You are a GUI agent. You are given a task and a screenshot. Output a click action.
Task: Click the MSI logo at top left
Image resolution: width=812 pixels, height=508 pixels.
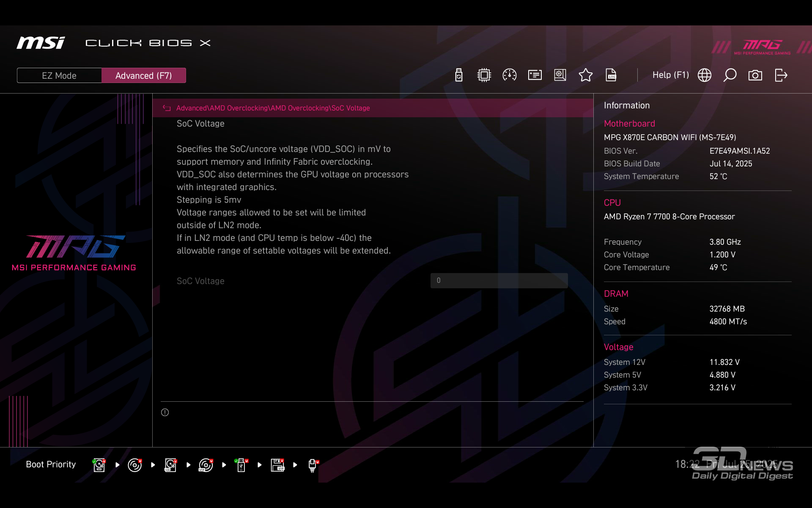click(x=41, y=43)
